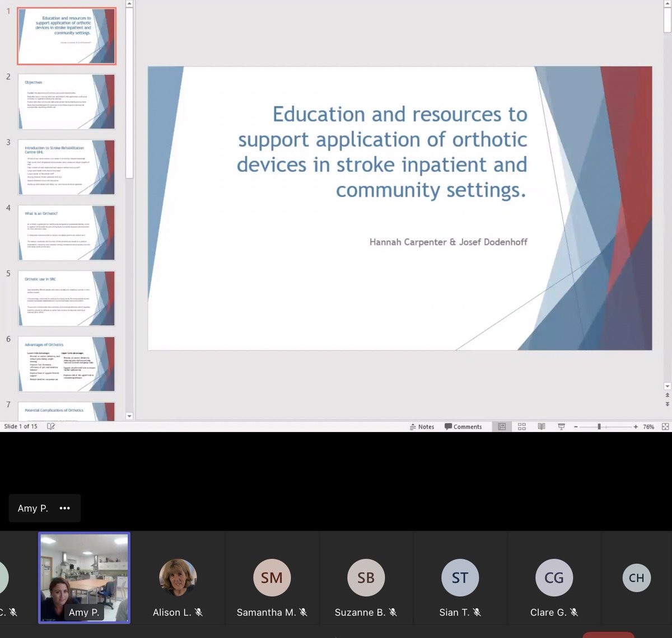This screenshot has width=672, height=638.
Task: Click muted mic icon for Suzanne B.
Action: pos(393,612)
